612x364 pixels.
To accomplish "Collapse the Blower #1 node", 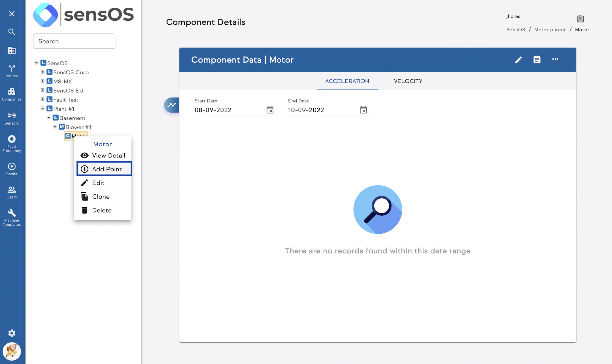I will point(55,127).
